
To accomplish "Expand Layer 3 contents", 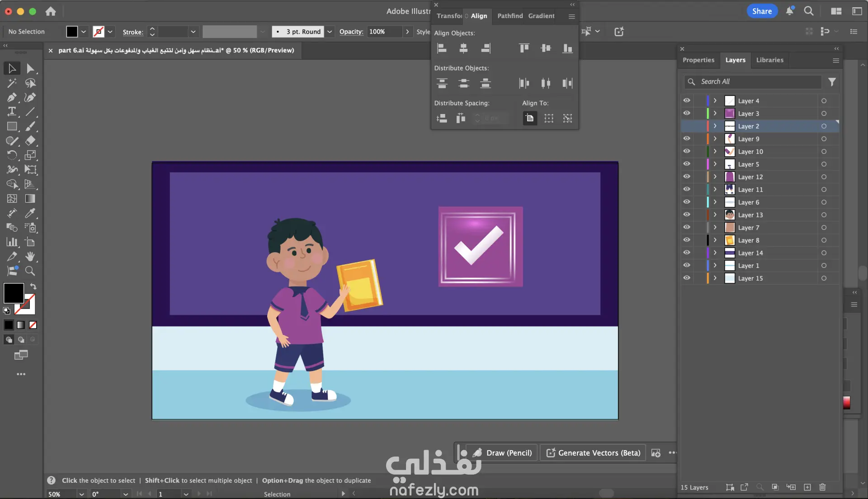I will point(715,114).
